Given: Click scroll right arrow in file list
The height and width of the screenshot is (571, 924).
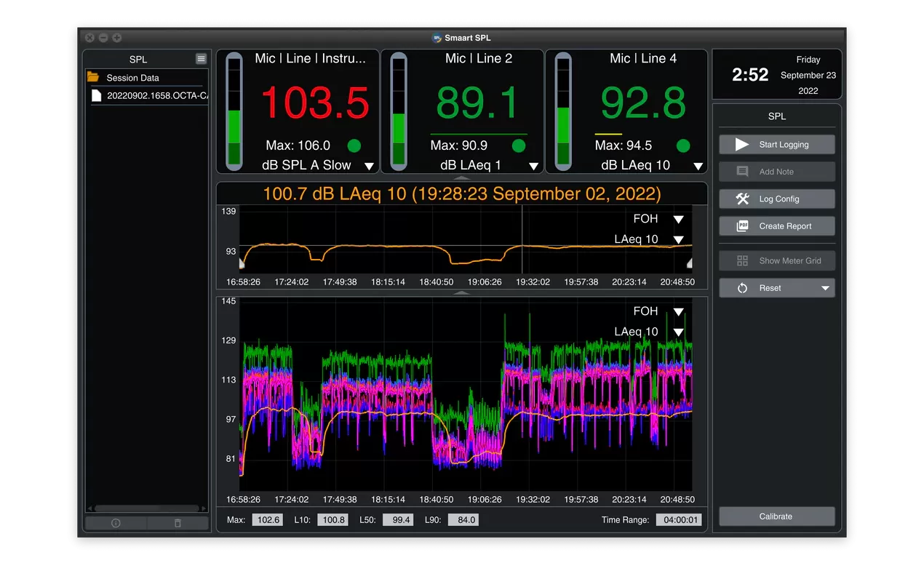Looking at the screenshot, I should click(x=204, y=508).
